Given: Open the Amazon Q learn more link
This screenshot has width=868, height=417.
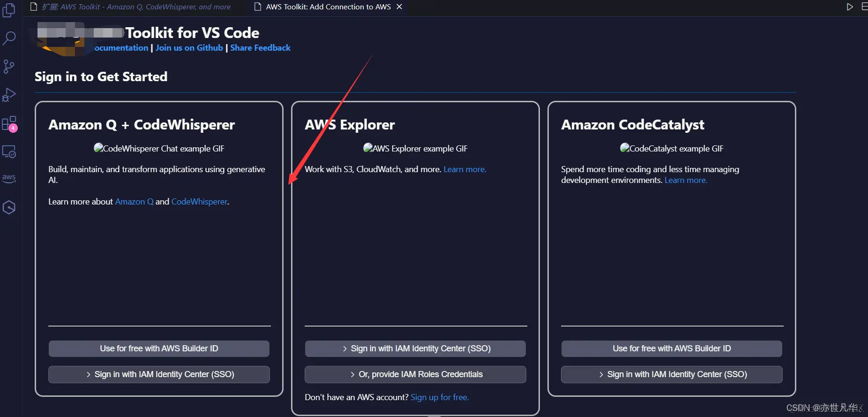Looking at the screenshot, I should tap(134, 202).
